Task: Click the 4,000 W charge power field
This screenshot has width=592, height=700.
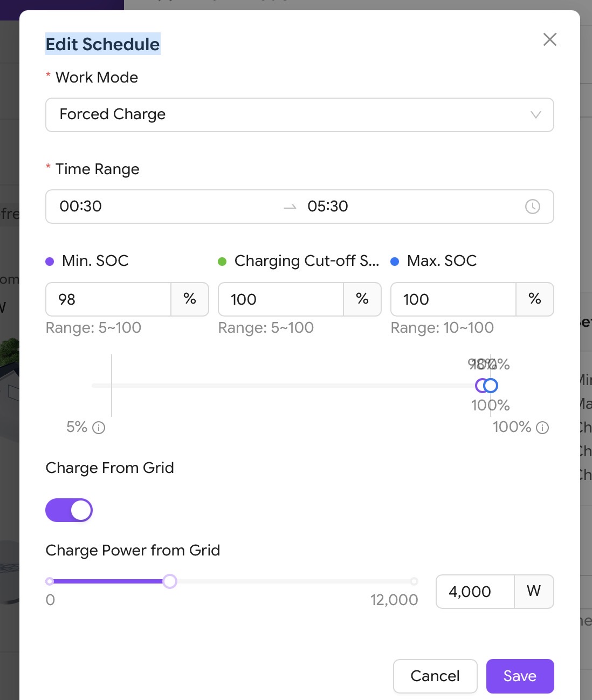Action: [x=474, y=592]
